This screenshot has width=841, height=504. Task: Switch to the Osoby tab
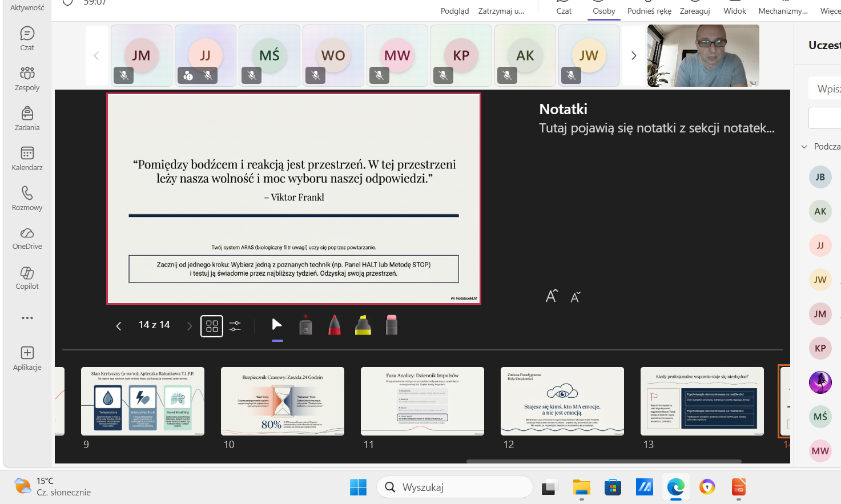604,11
